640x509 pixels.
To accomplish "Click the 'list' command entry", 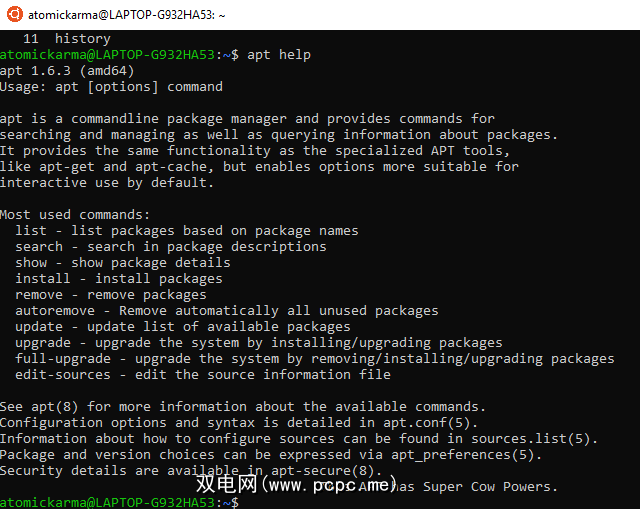I will pyautogui.click(x=31, y=231).
